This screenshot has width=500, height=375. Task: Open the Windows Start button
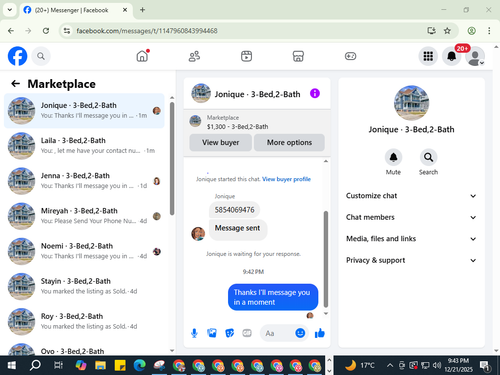(x=11, y=365)
